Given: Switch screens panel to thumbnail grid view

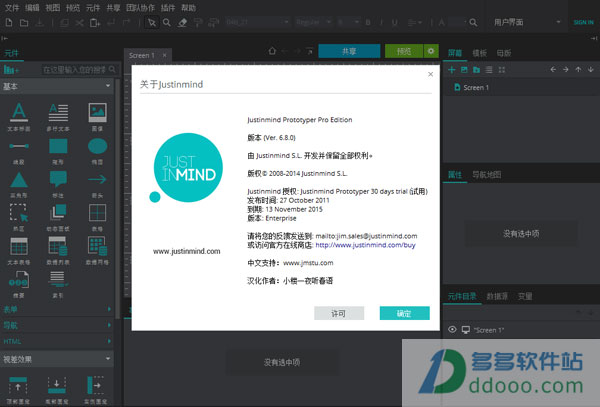Looking at the screenshot, I should tap(502, 70).
